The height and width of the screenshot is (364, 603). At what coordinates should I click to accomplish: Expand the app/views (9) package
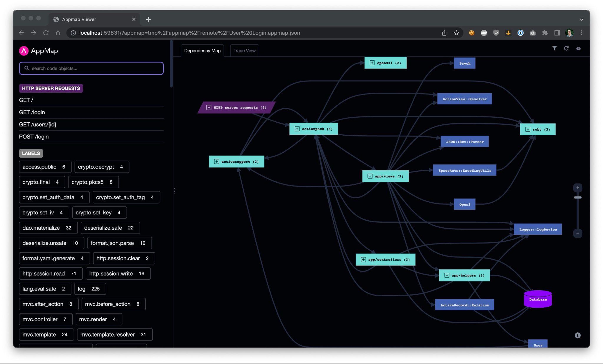[370, 176]
